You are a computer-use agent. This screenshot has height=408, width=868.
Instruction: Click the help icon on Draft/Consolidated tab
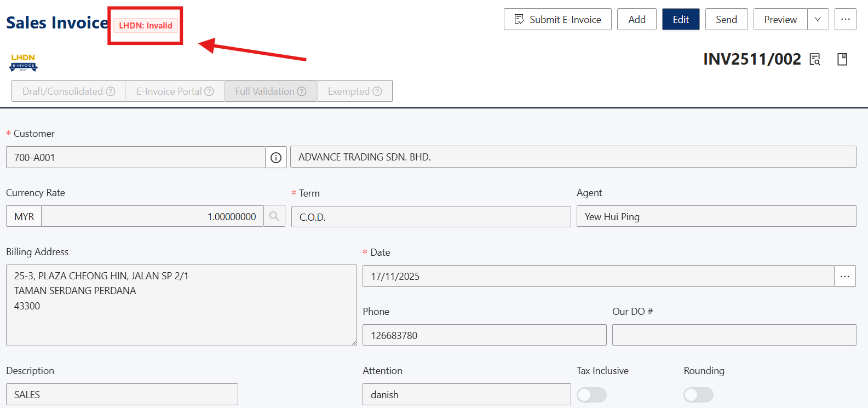[111, 91]
